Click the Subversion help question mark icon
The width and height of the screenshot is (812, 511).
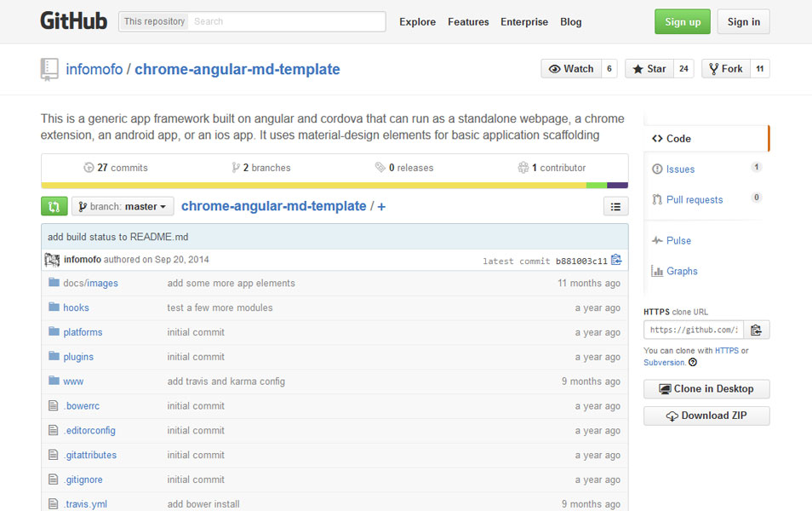tap(693, 362)
